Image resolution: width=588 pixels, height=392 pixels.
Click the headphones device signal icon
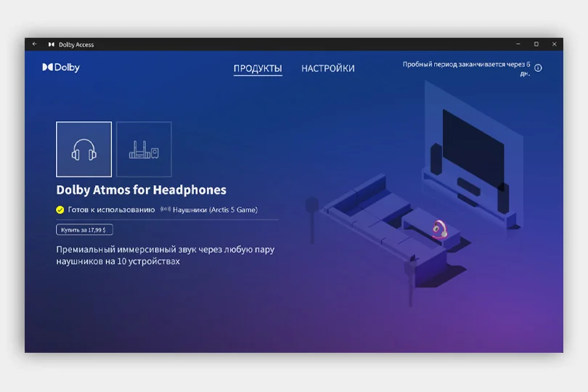click(166, 209)
